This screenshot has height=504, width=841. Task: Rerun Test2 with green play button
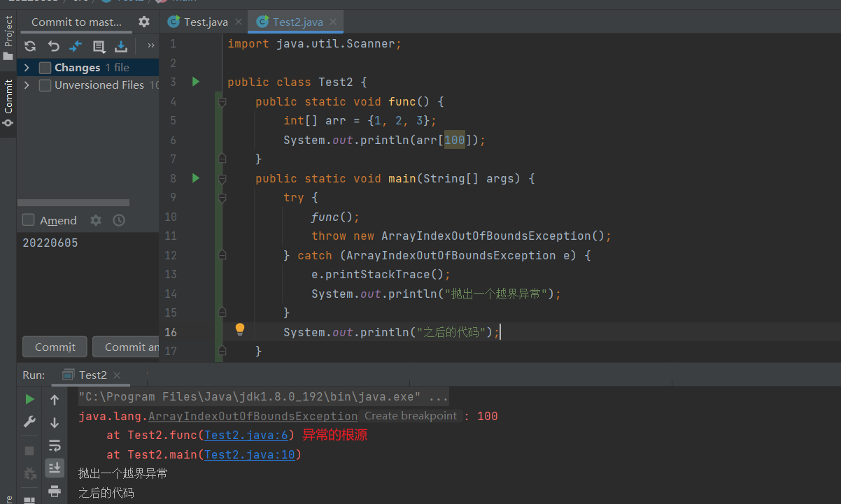(x=29, y=399)
